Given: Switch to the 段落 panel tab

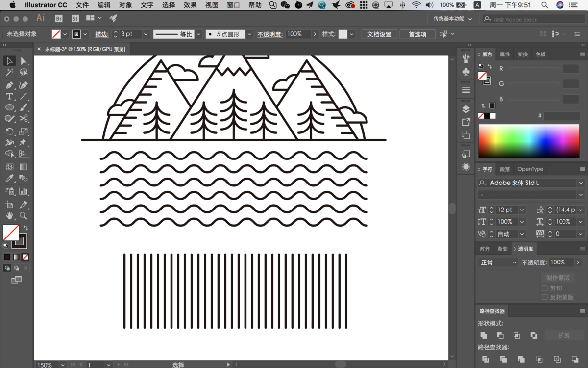Looking at the screenshot, I should click(x=505, y=169).
